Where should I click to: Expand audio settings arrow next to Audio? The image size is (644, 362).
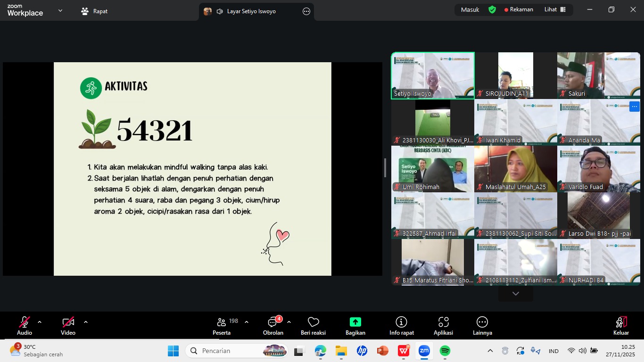(x=40, y=322)
